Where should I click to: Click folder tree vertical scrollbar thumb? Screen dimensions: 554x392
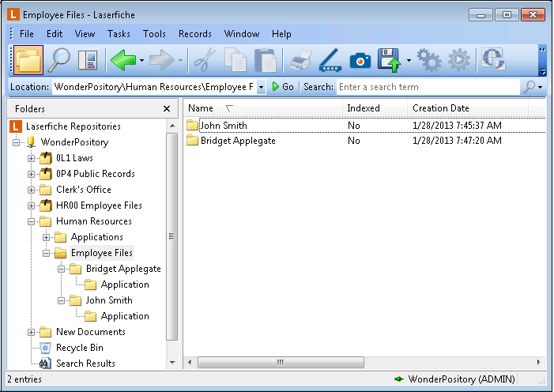click(171, 236)
